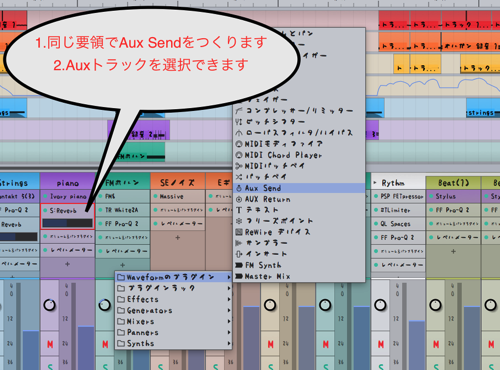The image size is (500, 370).
Task: Click the Effects folder icon
Action: click(121, 299)
